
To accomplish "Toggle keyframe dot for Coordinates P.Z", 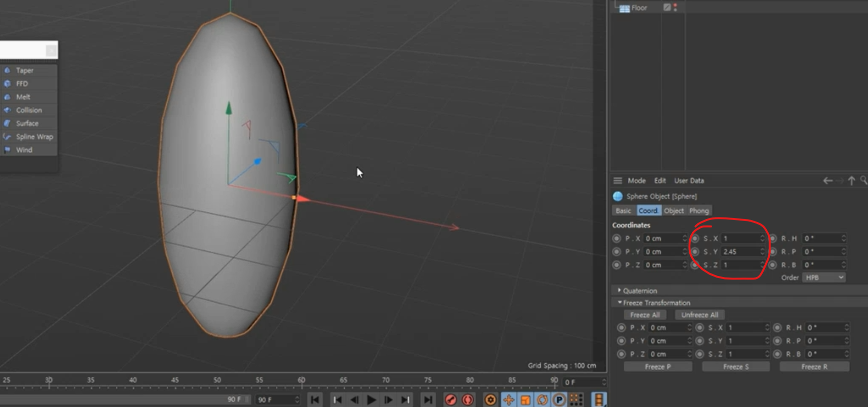I will (616, 265).
